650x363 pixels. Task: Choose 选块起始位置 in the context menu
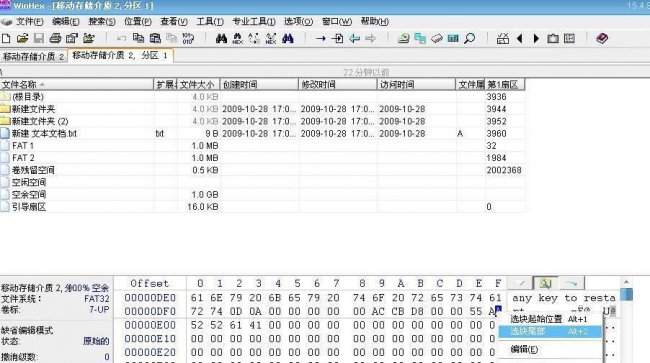549,319
